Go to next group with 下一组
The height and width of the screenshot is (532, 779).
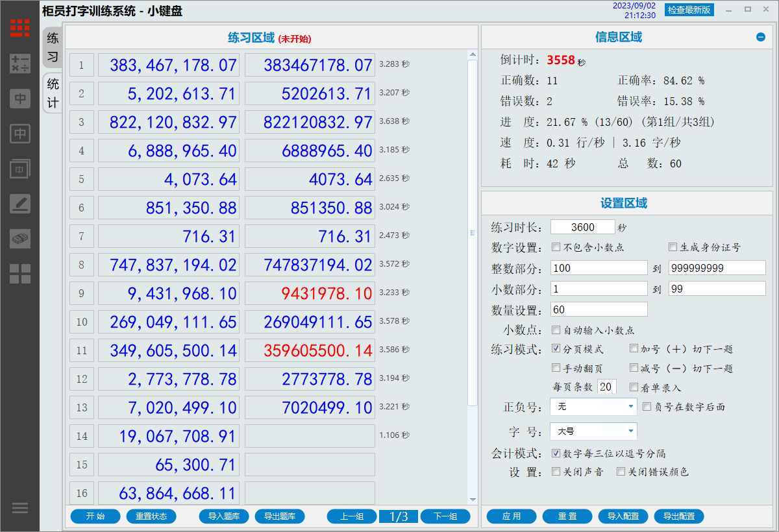pos(445,516)
